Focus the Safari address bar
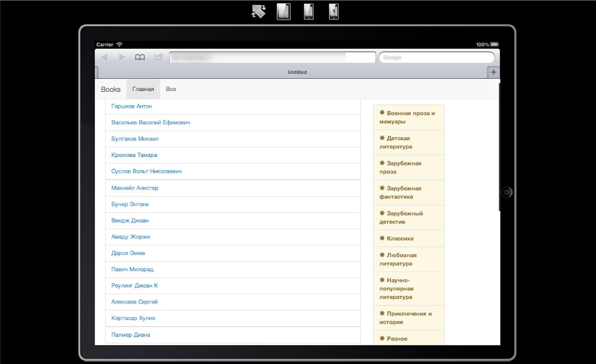Viewport: 596px width, 364px height. 273,57
